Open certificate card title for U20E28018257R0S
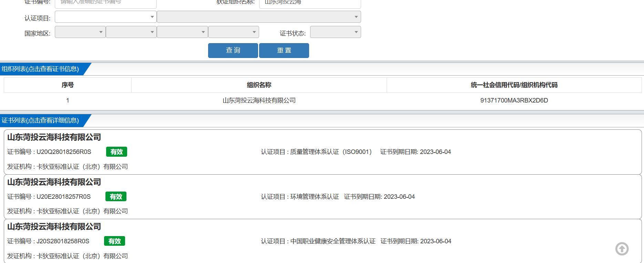The width and height of the screenshot is (644, 263). tap(54, 182)
